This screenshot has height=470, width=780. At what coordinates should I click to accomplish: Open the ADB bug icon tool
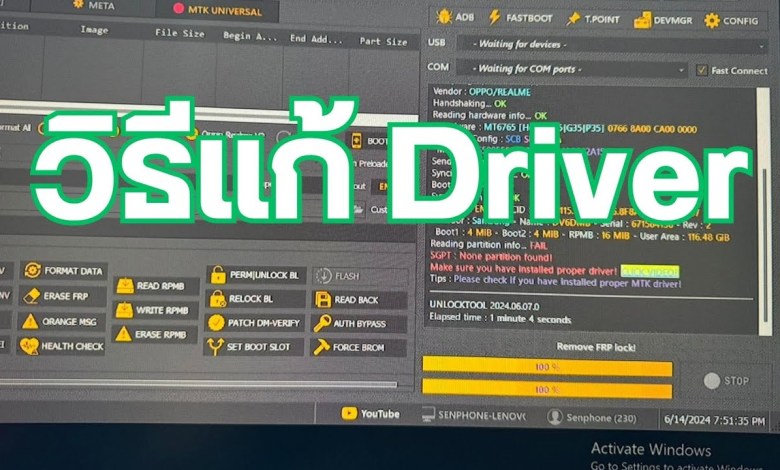(x=445, y=17)
